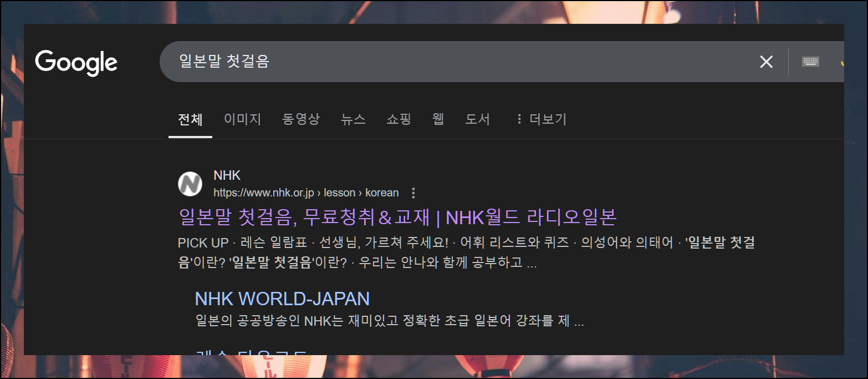Switch to the 쇼핑 tab

point(399,119)
